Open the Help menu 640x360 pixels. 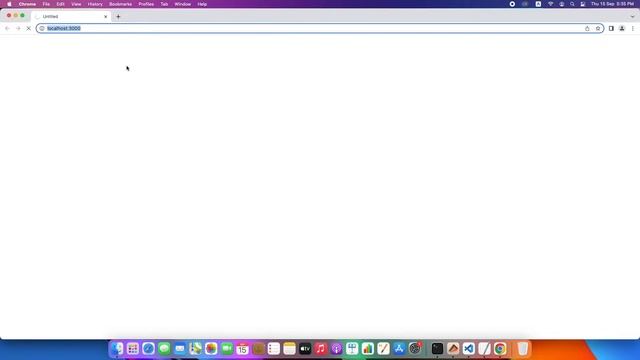coord(202,4)
